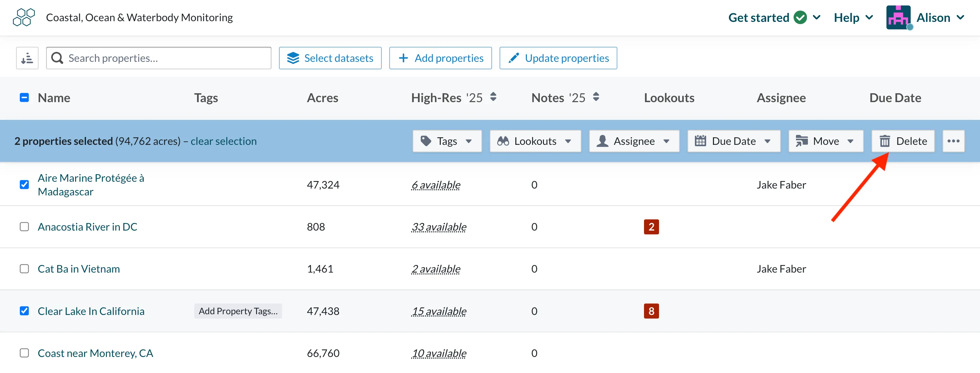980x373 pixels.
Task: Delete the selected properties
Action: pyautogui.click(x=903, y=141)
